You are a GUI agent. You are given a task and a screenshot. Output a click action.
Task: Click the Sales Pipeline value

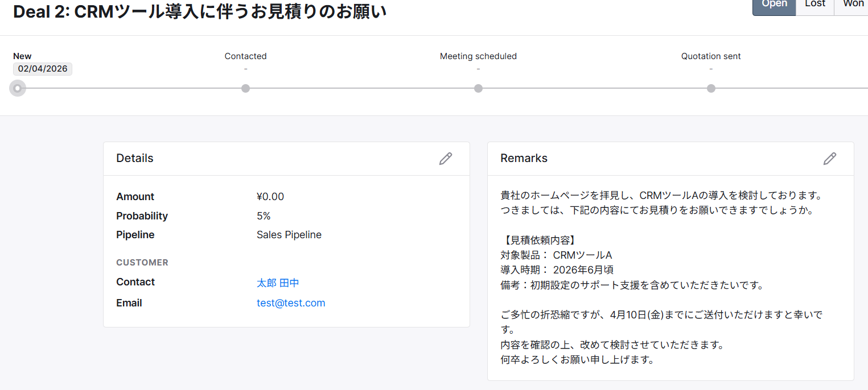289,235
